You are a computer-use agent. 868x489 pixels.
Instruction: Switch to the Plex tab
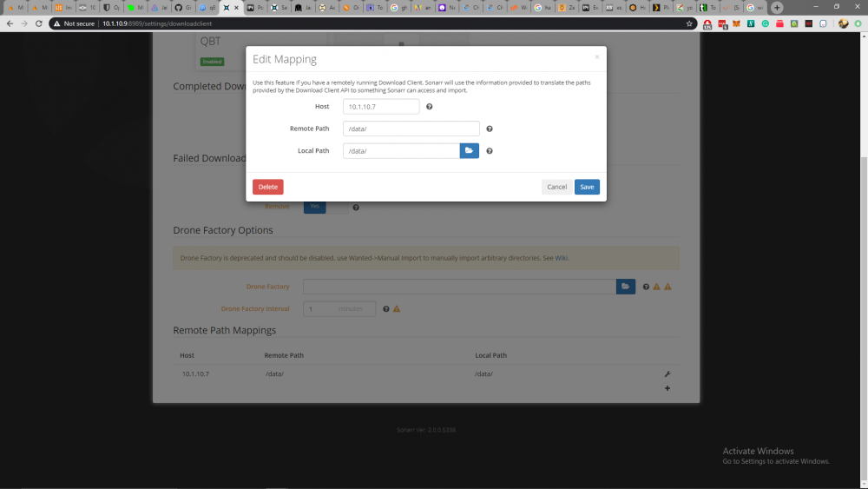tap(661, 8)
